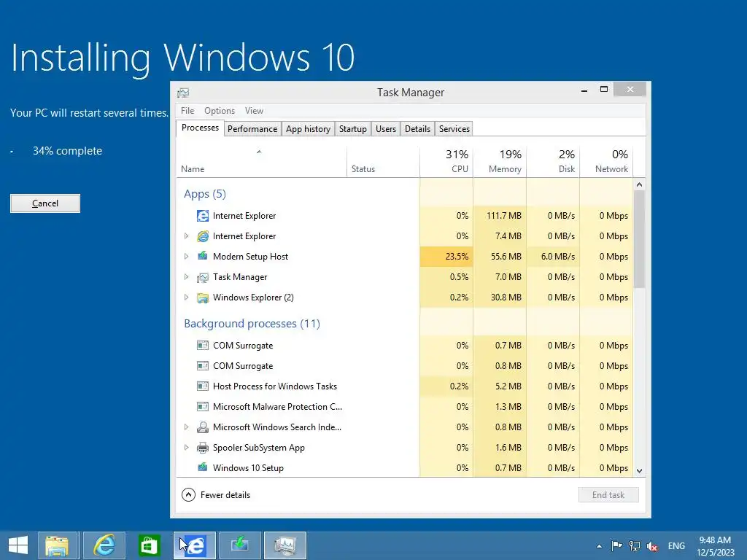Open the Options menu

pos(220,111)
